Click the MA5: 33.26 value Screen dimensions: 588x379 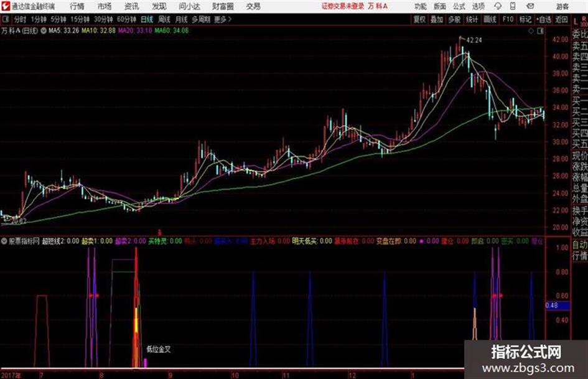(x=63, y=30)
